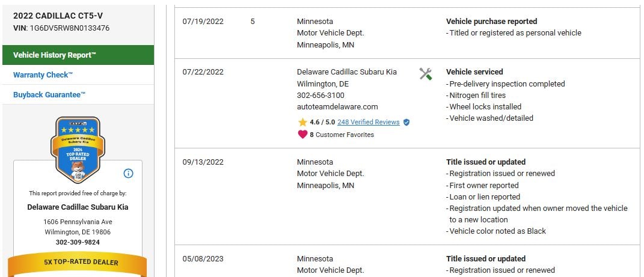The image size is (644, 277).
Task: Click the 2024 Top-Rated Dealer badge
Action: click(x=78, y=150)
